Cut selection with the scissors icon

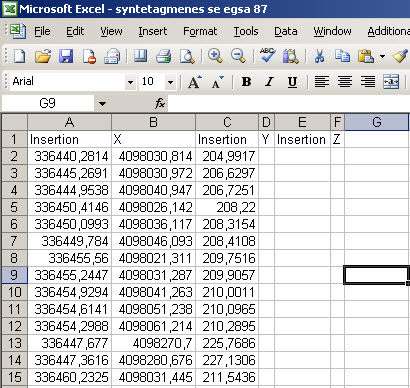point(319,56)
